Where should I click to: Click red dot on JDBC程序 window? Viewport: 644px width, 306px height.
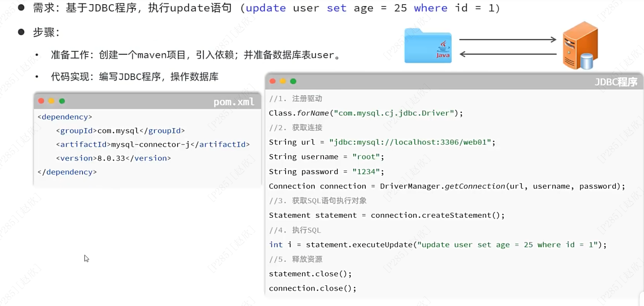[272, 81]
